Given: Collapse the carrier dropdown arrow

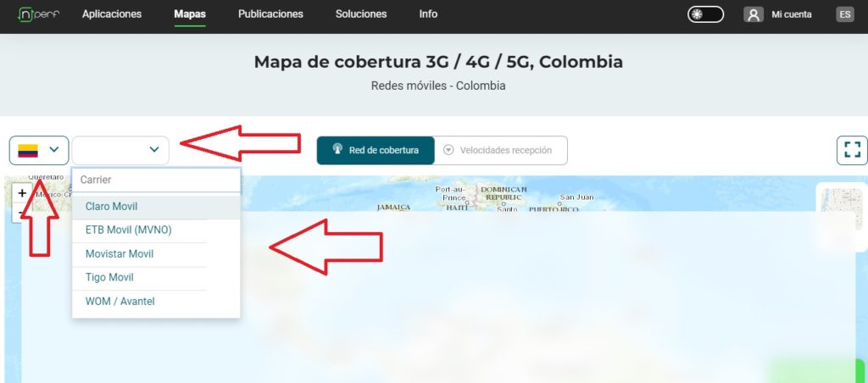Looking at the screenshot, I should pos(154,149).
